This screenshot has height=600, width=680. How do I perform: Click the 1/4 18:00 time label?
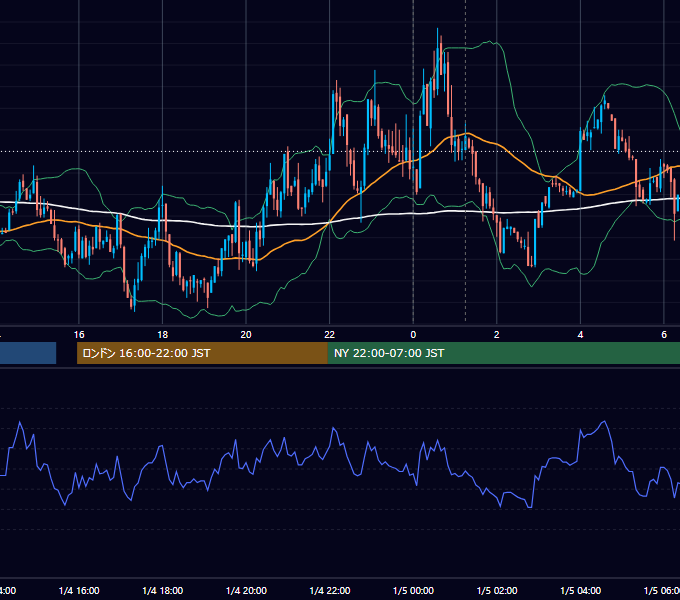[163, 591]
